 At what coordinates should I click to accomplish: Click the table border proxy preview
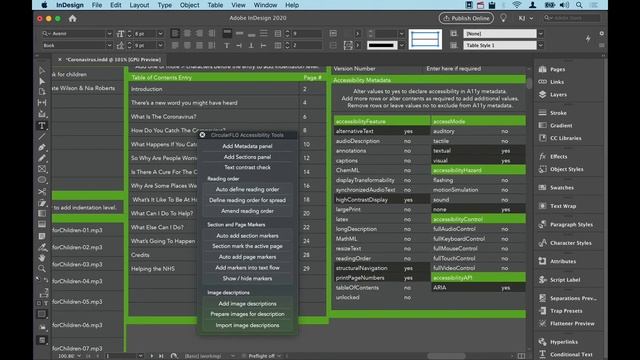(425, 39)
